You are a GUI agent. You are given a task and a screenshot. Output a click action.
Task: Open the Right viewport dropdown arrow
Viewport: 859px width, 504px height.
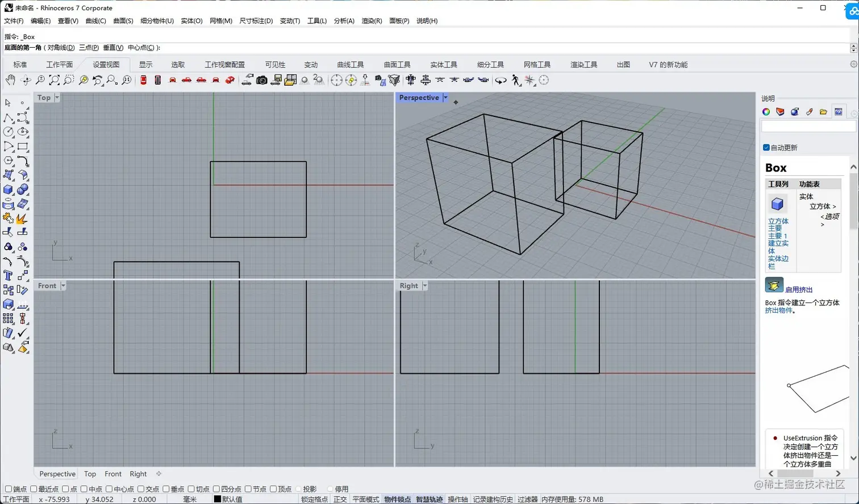click(x=424, y=285)
